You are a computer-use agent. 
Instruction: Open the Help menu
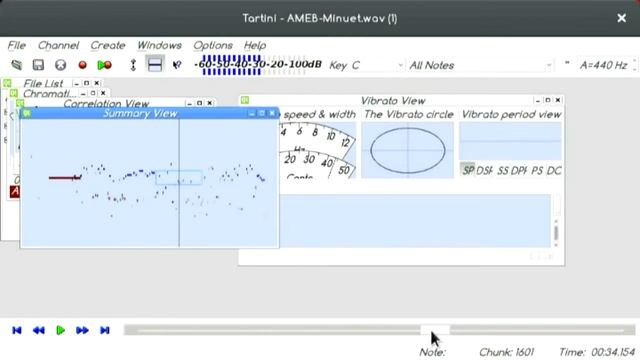point(255,45)
